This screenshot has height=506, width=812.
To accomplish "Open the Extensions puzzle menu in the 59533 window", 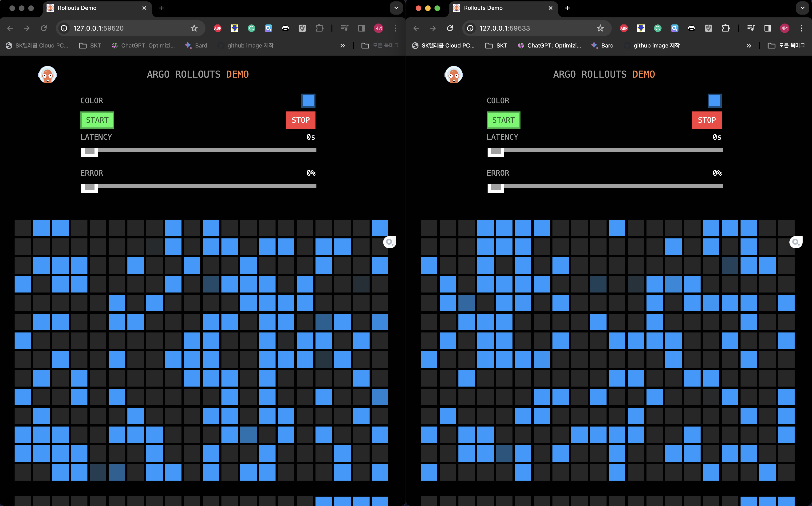I will 726,28.
